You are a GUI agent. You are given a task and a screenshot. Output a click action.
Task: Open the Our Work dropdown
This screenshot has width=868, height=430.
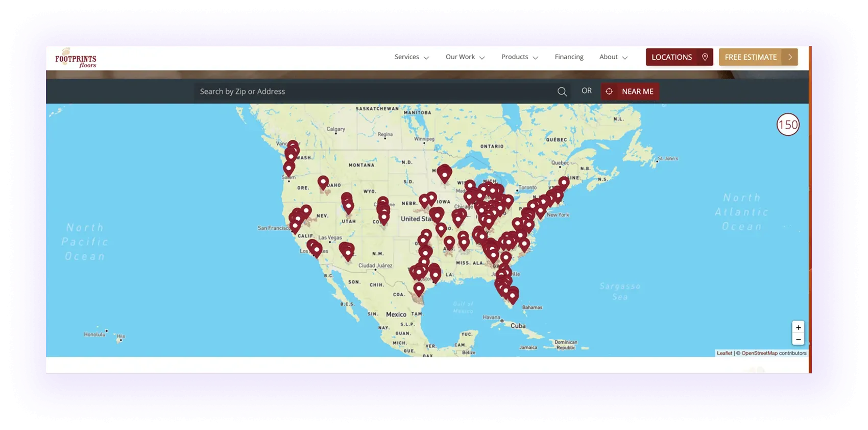(x=465, y=57)
